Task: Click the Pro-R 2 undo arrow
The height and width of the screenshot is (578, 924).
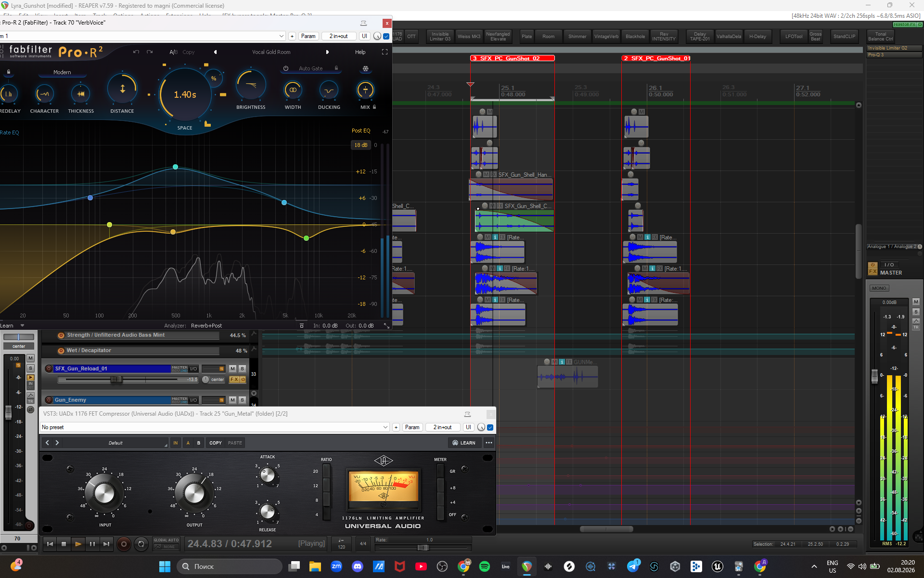Action: click(136, 52)
